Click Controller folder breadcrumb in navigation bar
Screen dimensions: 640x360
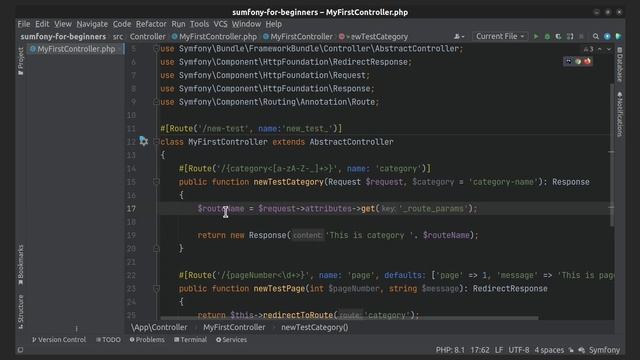click(148, 36)
